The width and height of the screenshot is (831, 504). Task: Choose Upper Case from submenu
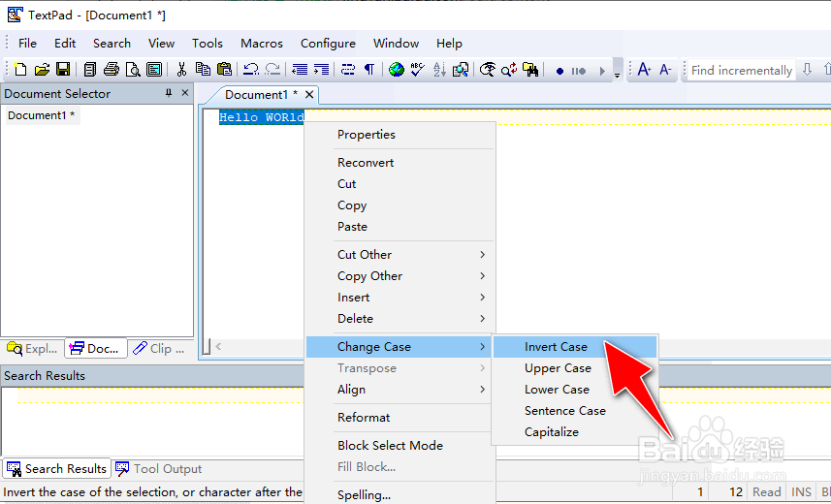pyautogui.click(x=575, y=367)
